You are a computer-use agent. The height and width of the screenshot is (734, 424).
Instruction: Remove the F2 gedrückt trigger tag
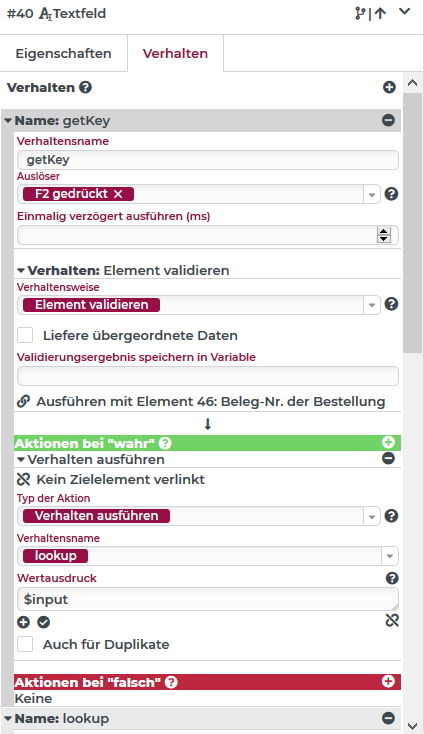point(118,194)
